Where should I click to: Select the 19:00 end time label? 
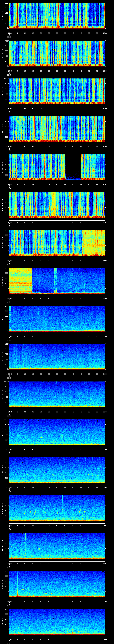[x=105, y=185]
